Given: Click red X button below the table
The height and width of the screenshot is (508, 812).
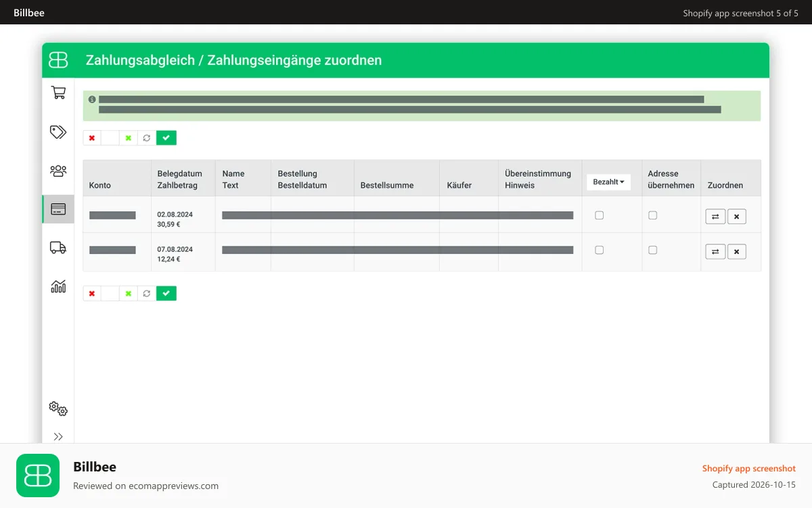Looking at the screenshot, I should pos(92,293).
